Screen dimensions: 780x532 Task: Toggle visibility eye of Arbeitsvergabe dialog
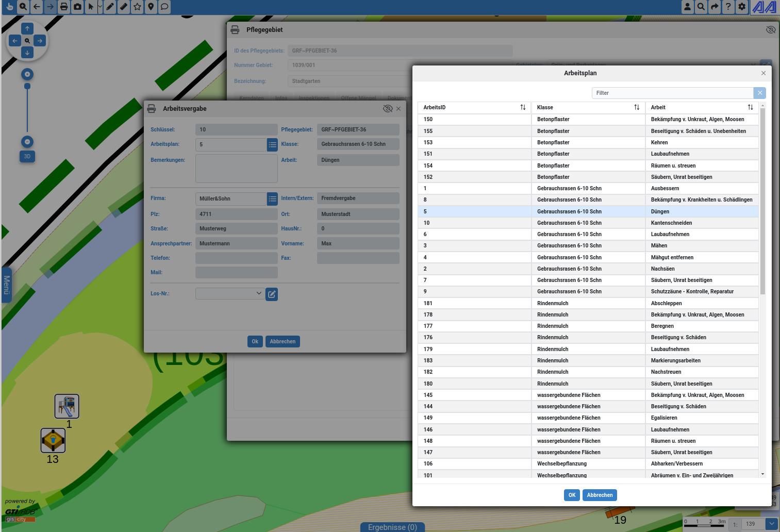point(388,109)
